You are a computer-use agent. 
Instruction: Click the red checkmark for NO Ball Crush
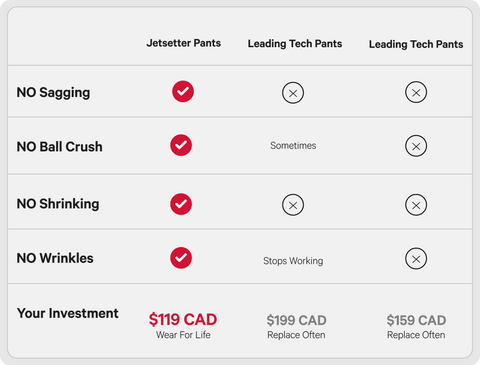coord(181,145)
